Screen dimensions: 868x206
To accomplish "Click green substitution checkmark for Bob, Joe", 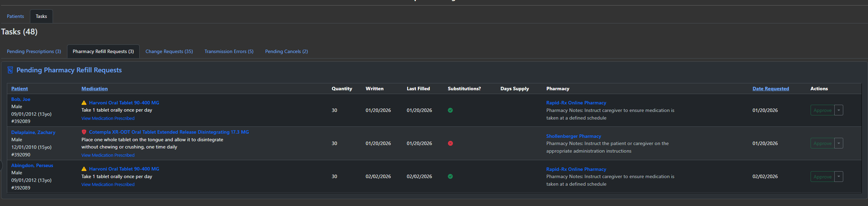I will coord(450,110).
